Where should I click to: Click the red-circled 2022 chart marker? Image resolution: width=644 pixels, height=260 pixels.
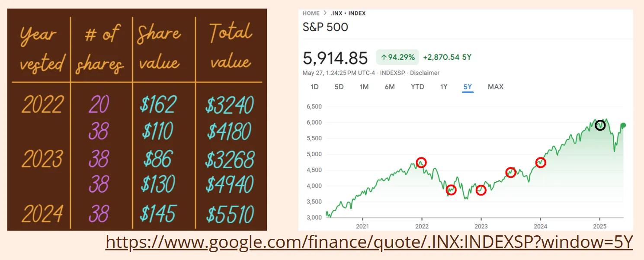click(420, 162)
